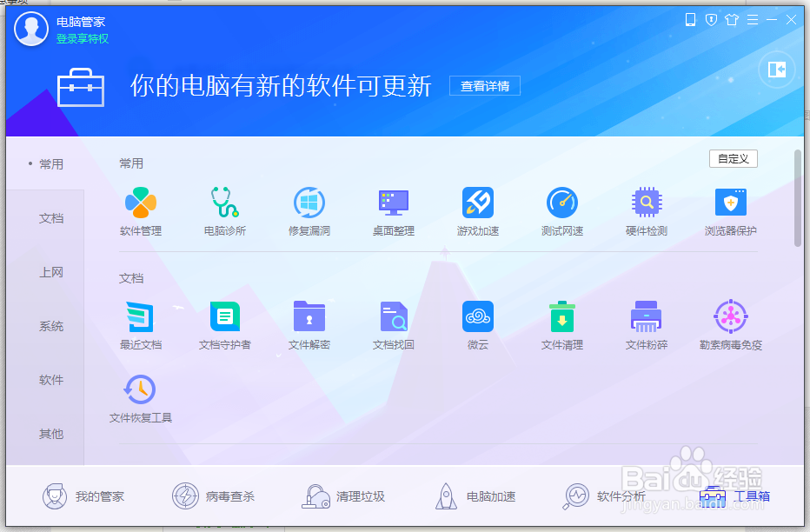
Task: Click 自定义 customize button
Action: point(733,158)
